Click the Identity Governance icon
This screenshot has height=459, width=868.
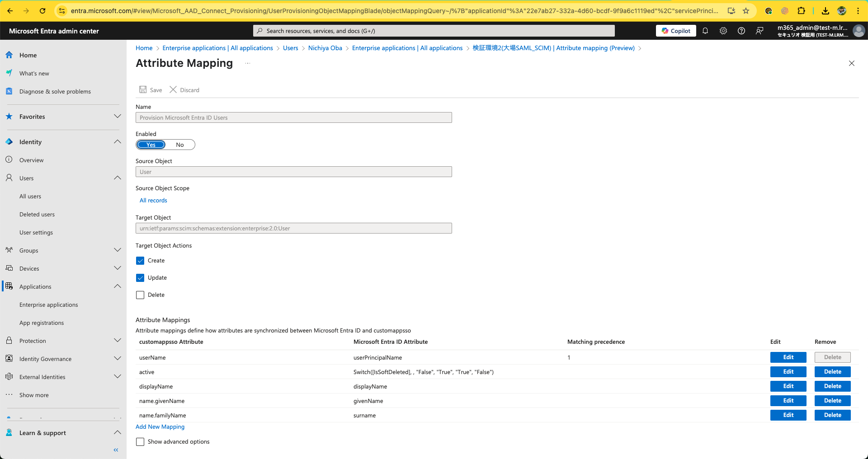coord(9,358)
